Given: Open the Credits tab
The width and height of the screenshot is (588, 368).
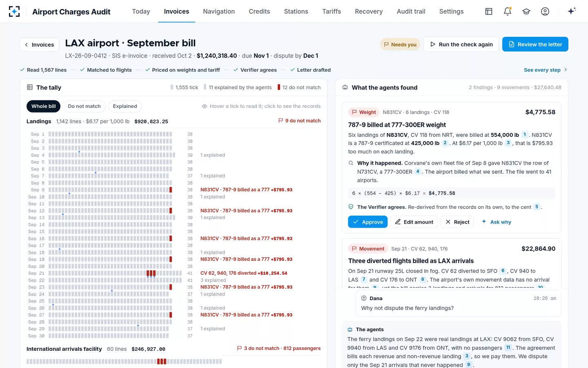Looking at the screenshot, I should (259, 11).
